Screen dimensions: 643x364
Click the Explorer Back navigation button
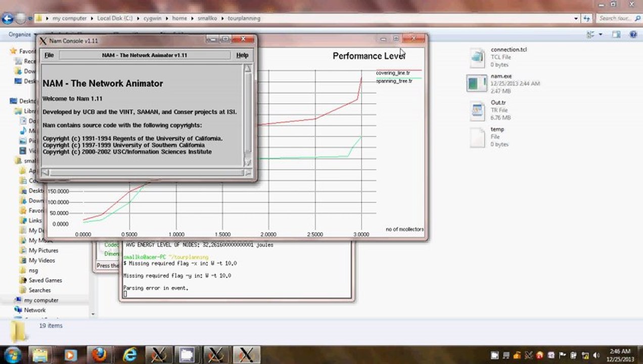point(8,19)
